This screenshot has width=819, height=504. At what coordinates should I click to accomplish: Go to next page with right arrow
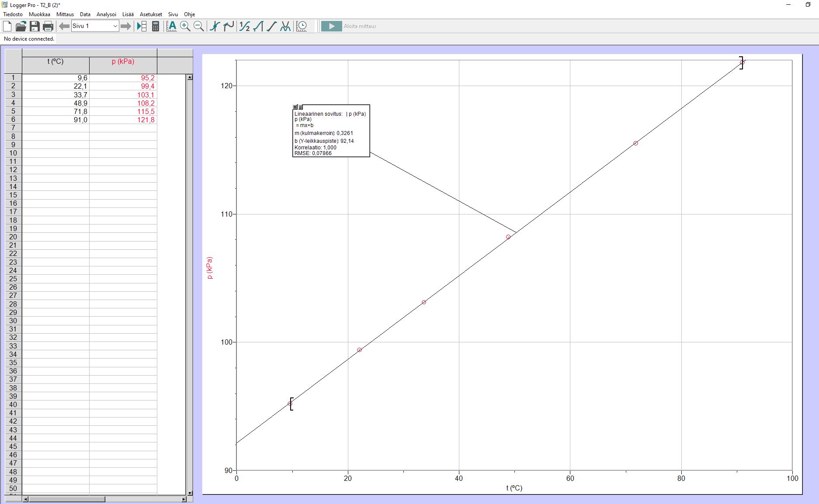pyautogui.click(x=126, y=26)
